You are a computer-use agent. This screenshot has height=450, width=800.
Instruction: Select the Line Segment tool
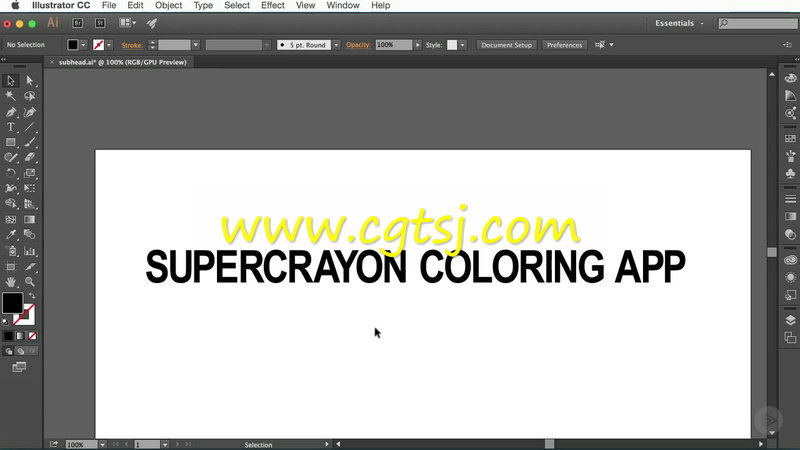point(30,127)
